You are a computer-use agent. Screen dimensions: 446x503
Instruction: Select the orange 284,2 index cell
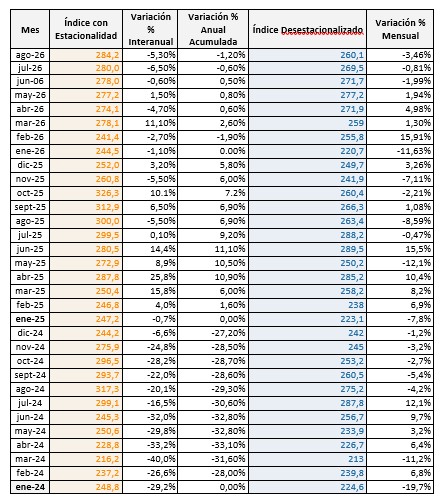(86, 55)
